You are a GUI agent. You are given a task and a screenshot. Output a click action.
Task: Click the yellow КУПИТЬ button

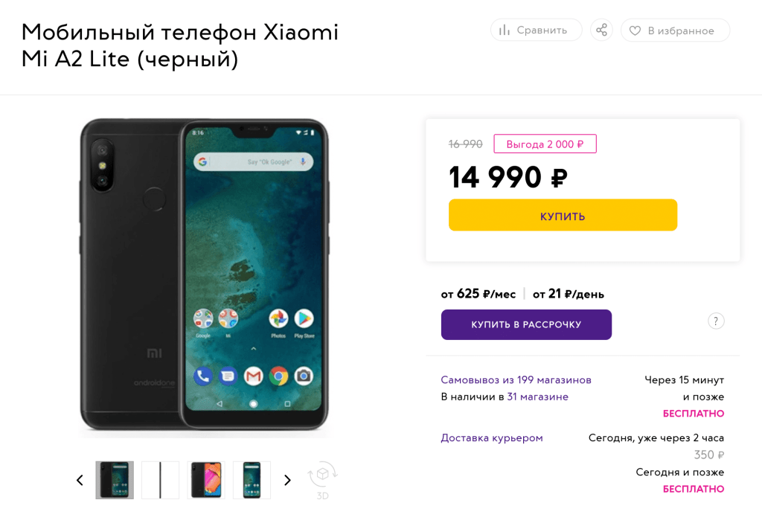tap(563, 215)
